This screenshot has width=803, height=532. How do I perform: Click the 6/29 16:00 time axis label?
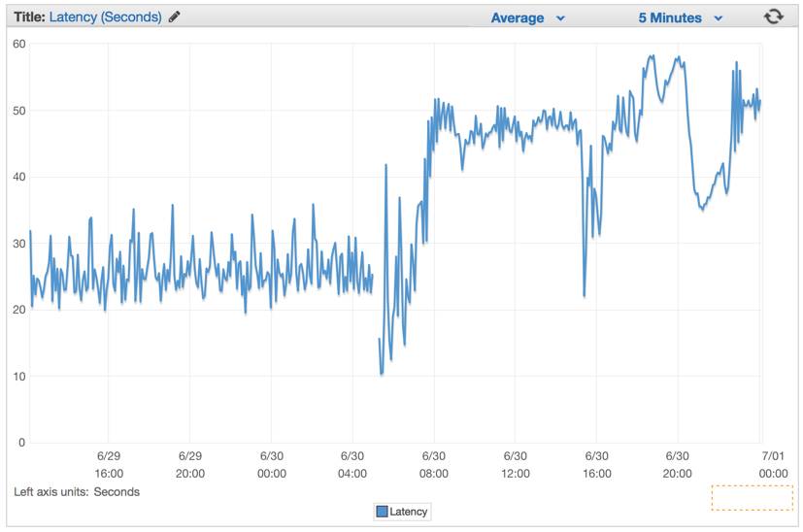pos(109,464)
